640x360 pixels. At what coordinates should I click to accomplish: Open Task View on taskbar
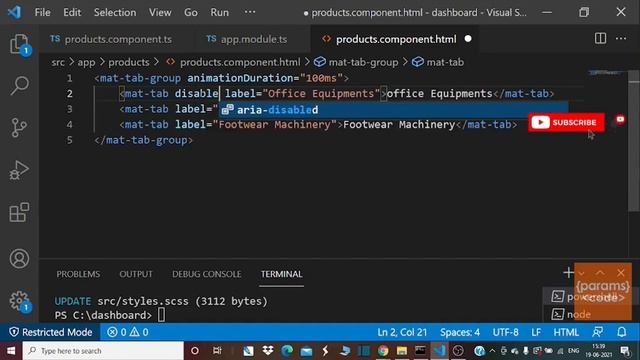[217, 351]
